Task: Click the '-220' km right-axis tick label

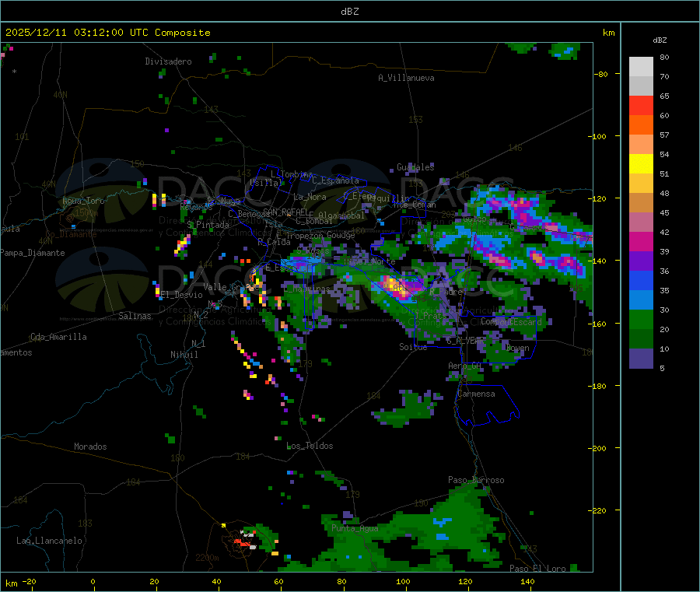Action: [x=599, y=510]
